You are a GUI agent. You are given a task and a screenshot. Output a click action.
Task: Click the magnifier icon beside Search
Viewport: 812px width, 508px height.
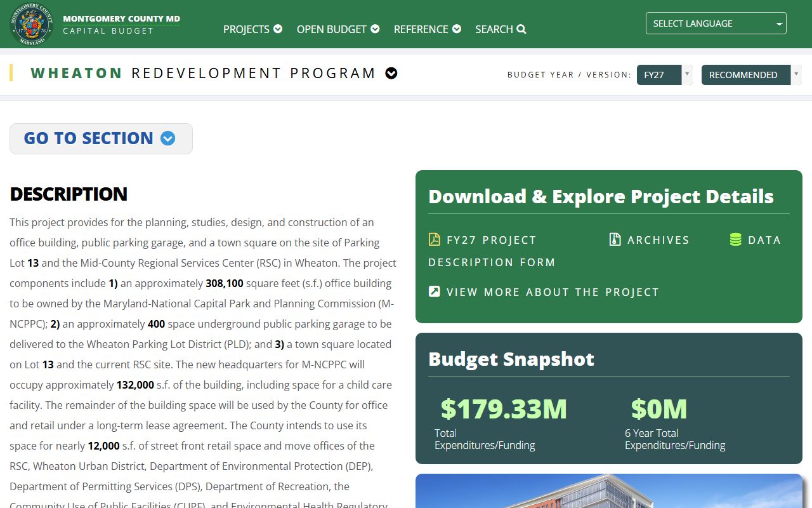click(x=521, y=29)
